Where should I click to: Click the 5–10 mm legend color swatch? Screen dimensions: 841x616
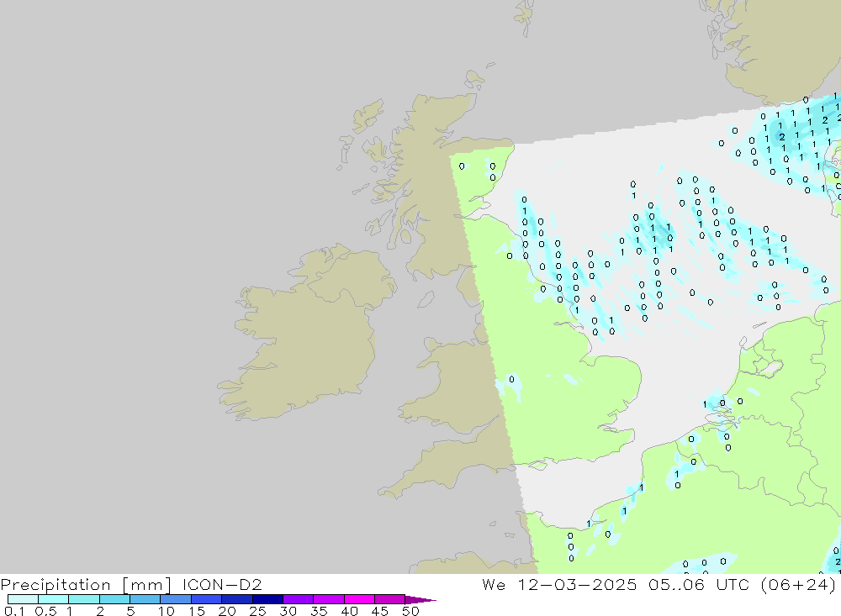pyautogui.click(x=145, y=599)
